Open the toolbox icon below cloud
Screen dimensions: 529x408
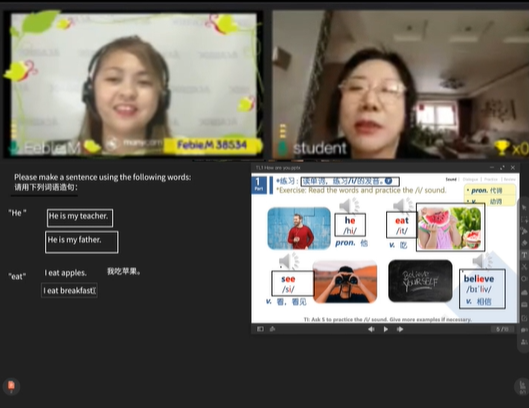coord(524,305)
